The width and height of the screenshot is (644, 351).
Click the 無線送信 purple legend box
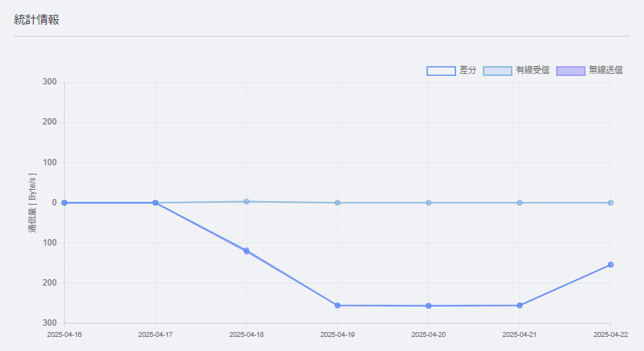click(571, 71)
